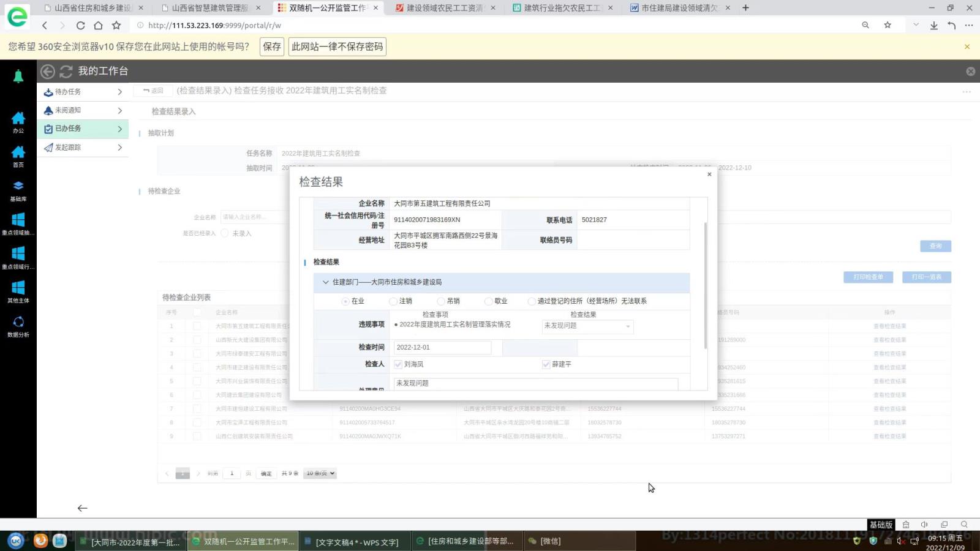Collapse 住建部门 大同市住房和城乡建设局 section
This screenshot has width=980, height=551.
(326, 282)
